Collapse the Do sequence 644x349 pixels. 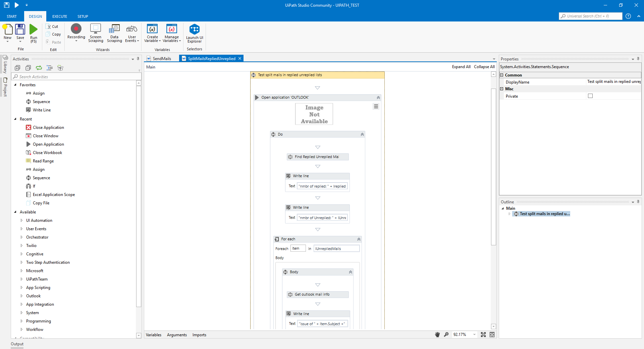[x=362, y=135]
